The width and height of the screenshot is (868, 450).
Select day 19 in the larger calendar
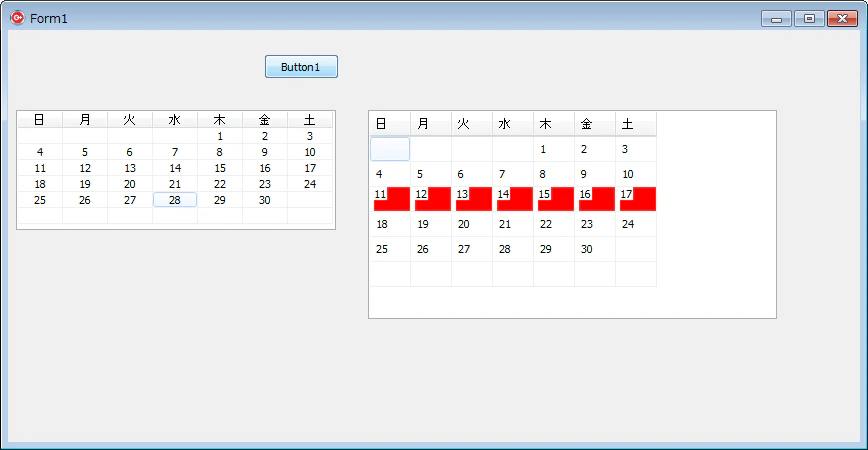pos(431,224)
